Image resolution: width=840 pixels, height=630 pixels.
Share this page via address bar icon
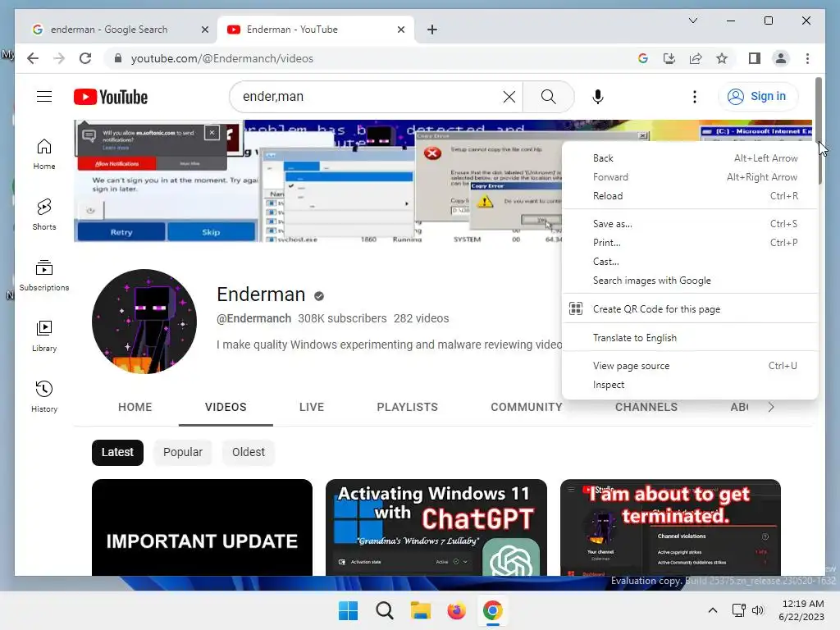pyautogui.click(x=696, y=58)
